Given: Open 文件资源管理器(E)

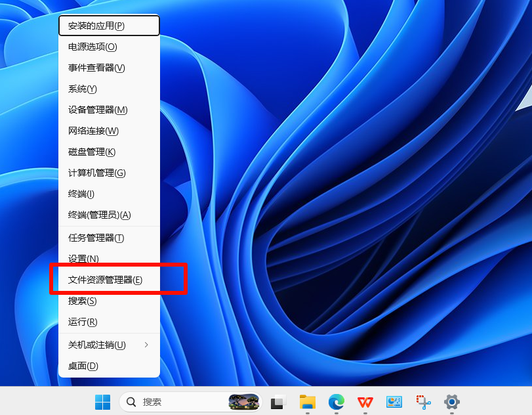Looking at the screenshot, I should (x=110, y=280).
